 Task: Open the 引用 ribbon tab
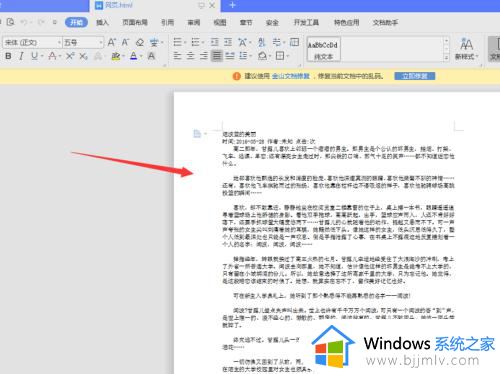pos(167,22)
